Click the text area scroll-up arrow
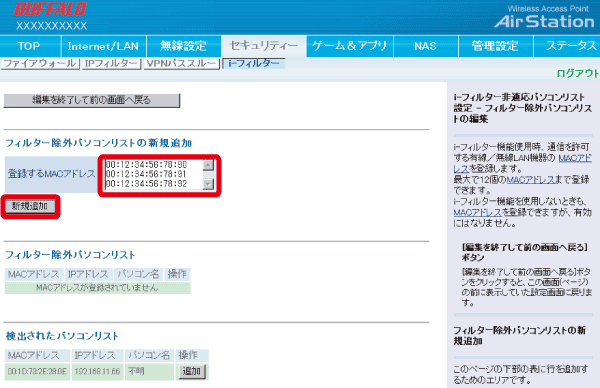Image resolution: width=600 pixels, height=388 pixels. pos(208,165)
